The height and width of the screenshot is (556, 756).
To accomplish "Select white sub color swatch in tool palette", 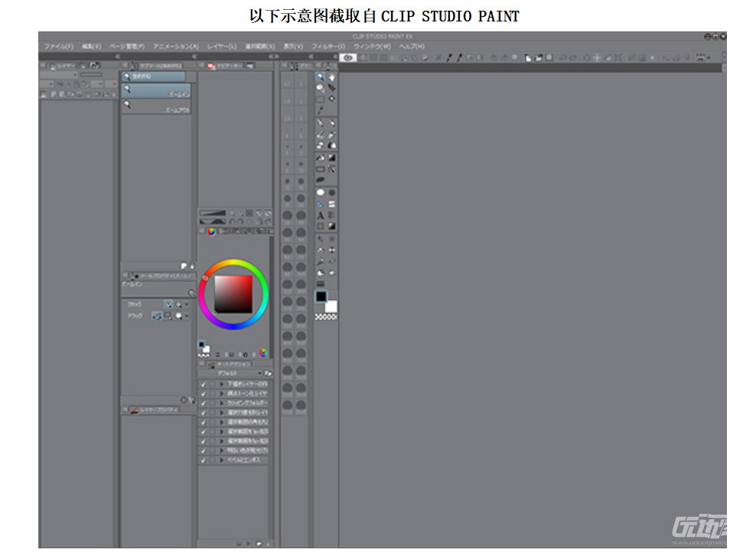I will click(x=331, y=307).
